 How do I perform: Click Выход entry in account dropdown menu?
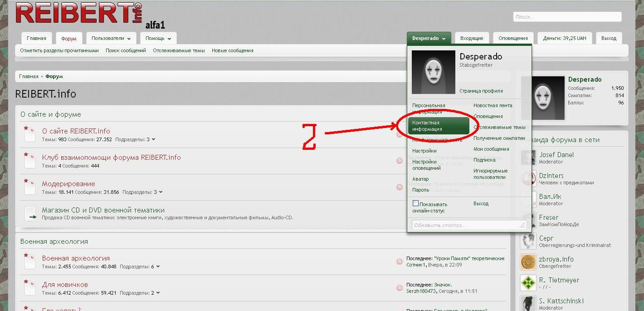tap(481, 203)
